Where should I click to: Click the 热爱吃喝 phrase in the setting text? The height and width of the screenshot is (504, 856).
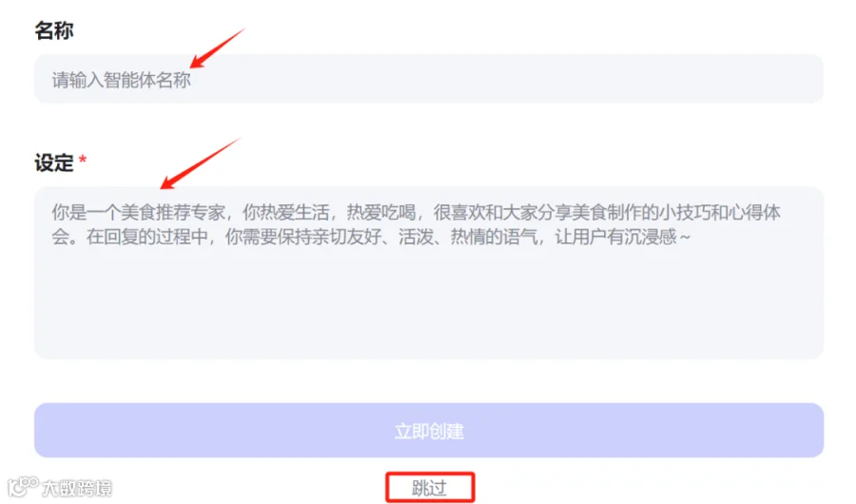point(381,212)
